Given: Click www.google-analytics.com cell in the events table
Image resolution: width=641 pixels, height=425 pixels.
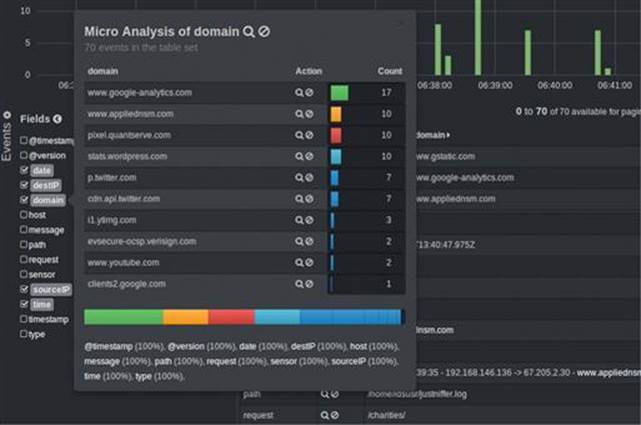Looking at the screenshot, I should (x=465, y=177).
